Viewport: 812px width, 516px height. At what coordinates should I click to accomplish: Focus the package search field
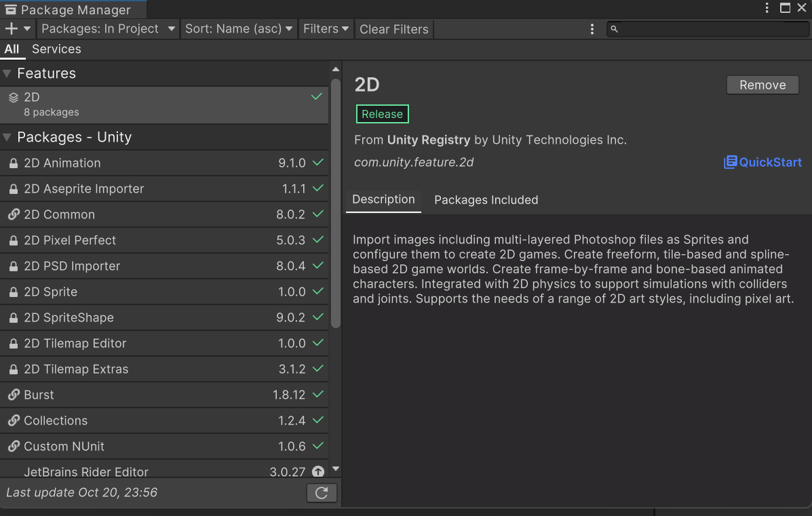pyautogui.click(x=708, y=29)
